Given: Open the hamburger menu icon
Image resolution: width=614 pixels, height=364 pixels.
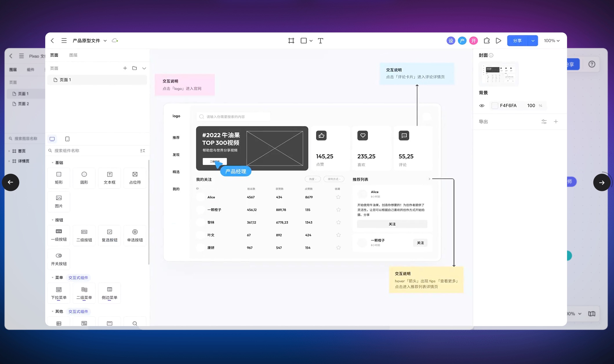Looking at the screenshot, I should pyautogui.click(x=64, y=41).
